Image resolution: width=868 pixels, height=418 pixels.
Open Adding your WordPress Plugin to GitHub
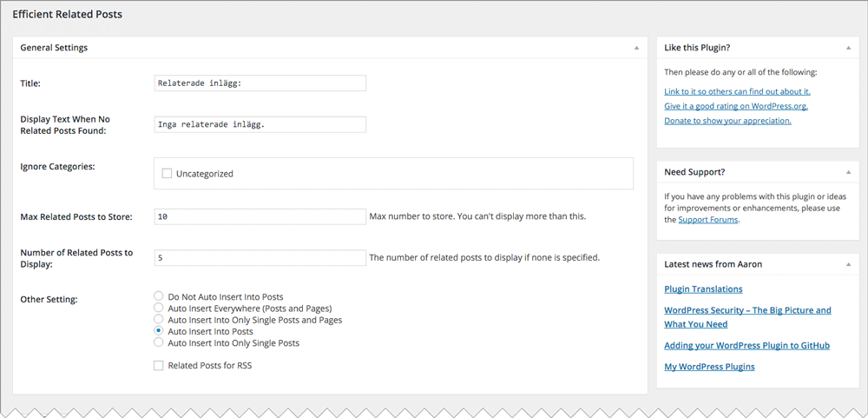coord(746,345)
